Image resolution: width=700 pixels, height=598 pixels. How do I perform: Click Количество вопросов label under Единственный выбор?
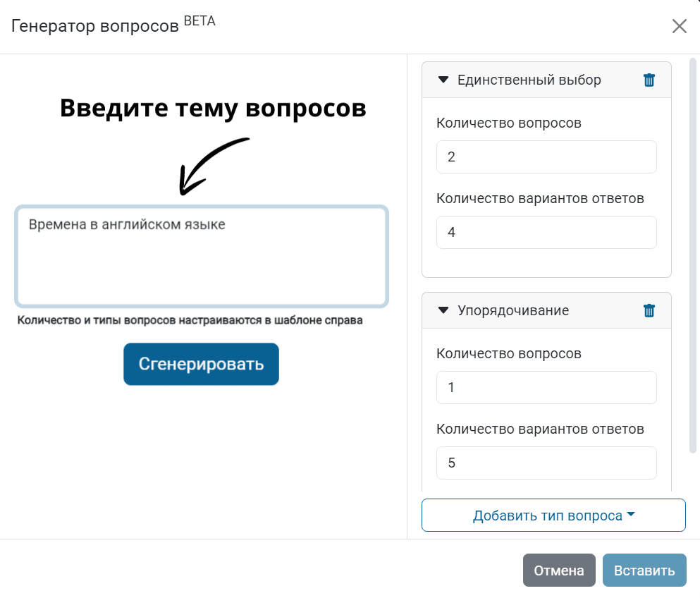click(x=508, y=123)
